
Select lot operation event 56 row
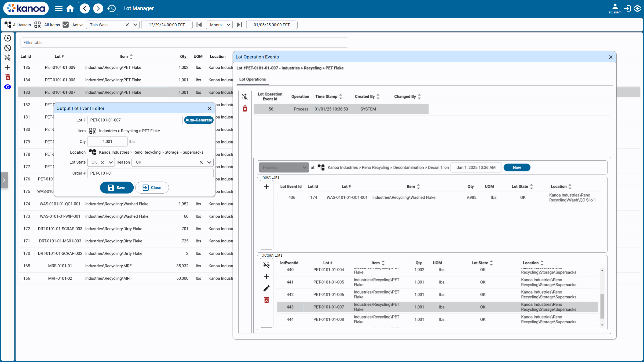click(341, 109)
